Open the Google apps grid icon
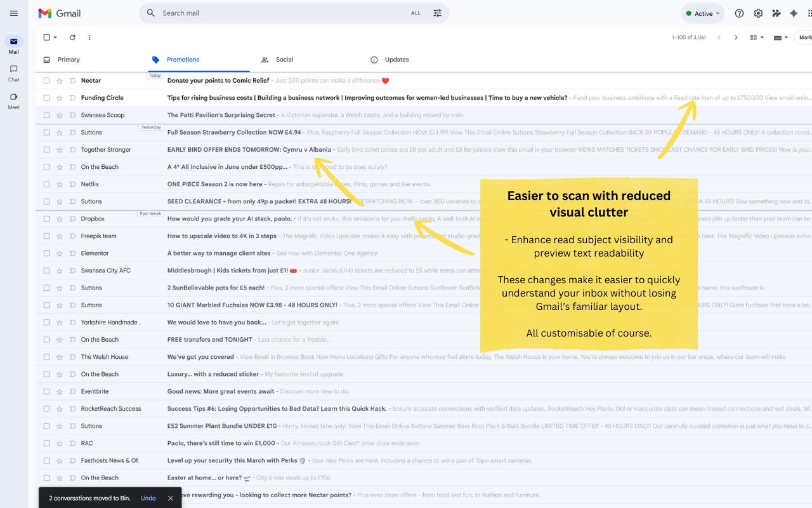This screenshot has width=812, height=508. (810, 13)
